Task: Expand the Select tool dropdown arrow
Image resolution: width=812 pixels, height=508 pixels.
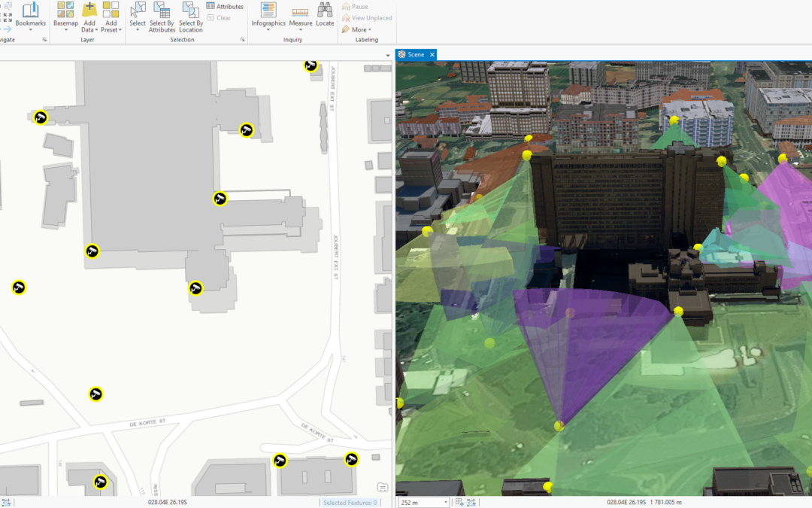Action: 138,30
